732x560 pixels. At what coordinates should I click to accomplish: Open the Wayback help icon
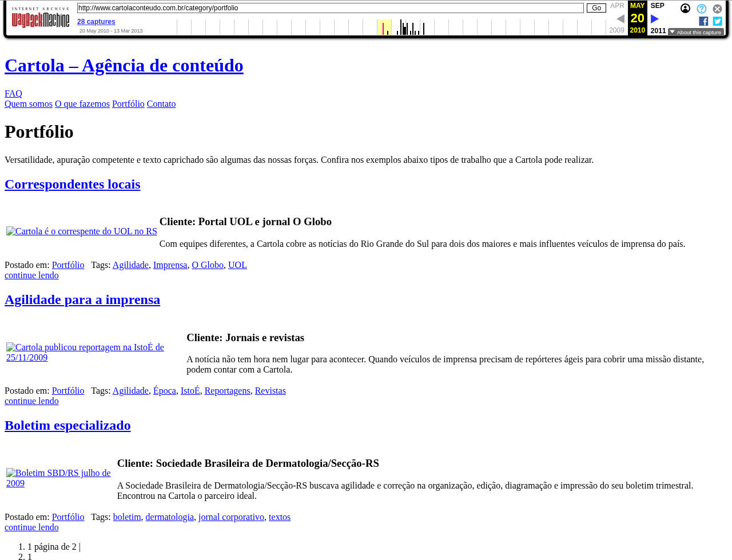[x=702, y=9]
